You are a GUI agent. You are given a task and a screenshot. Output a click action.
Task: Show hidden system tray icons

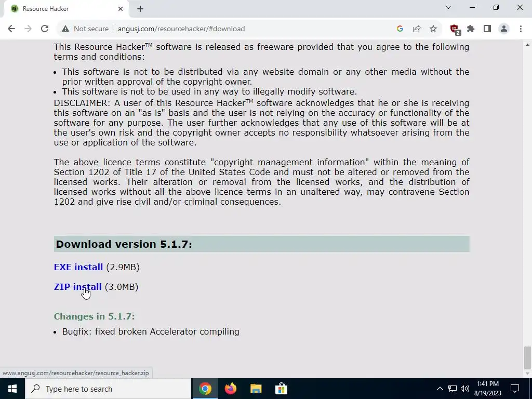click(440, 389)
